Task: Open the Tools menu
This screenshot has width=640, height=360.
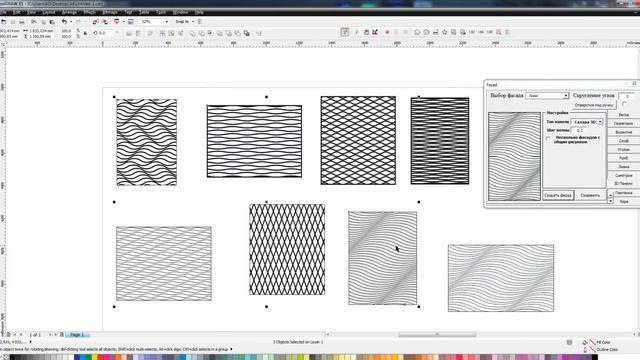Action: pos(161,12)
